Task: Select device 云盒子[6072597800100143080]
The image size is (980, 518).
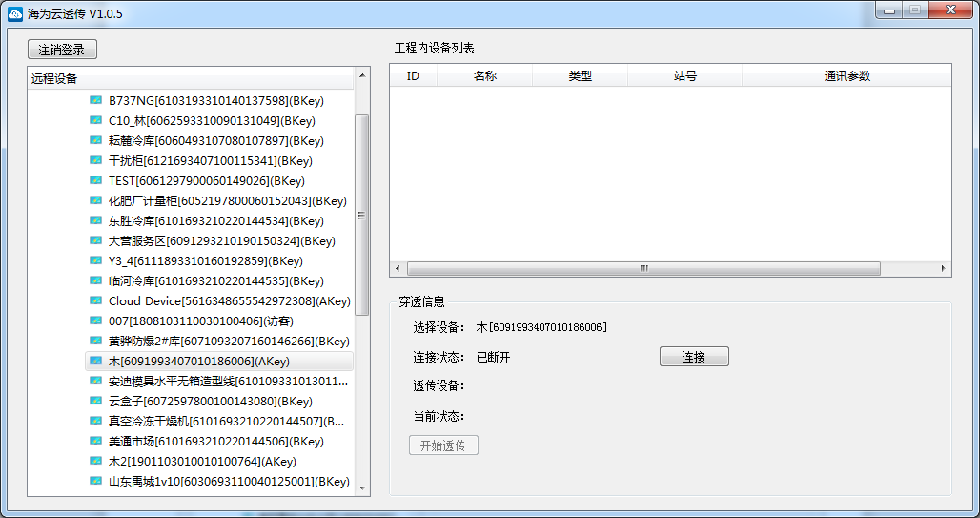Action: coord(211,401)
